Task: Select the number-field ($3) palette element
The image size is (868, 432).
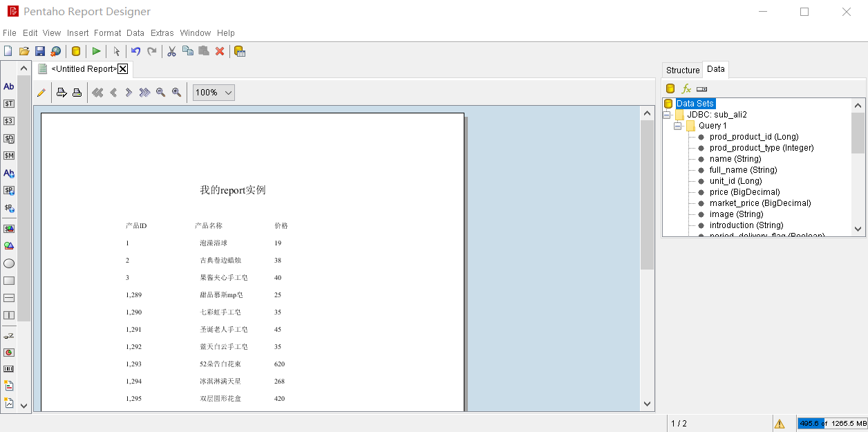Action: [x=9, y=121]
